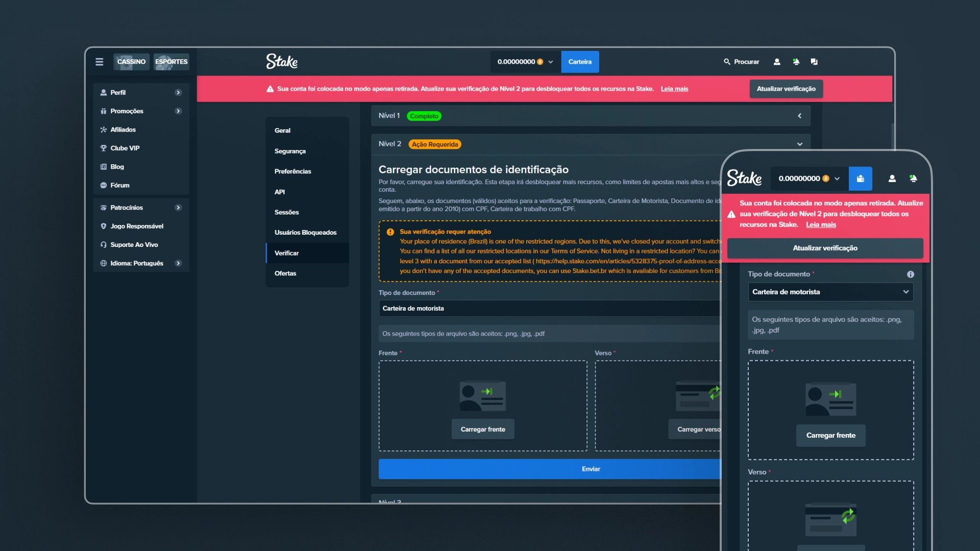The width and height of the screenshot is (980, 551).
Task: Open the Segurança settings tab
Action: 307,151
